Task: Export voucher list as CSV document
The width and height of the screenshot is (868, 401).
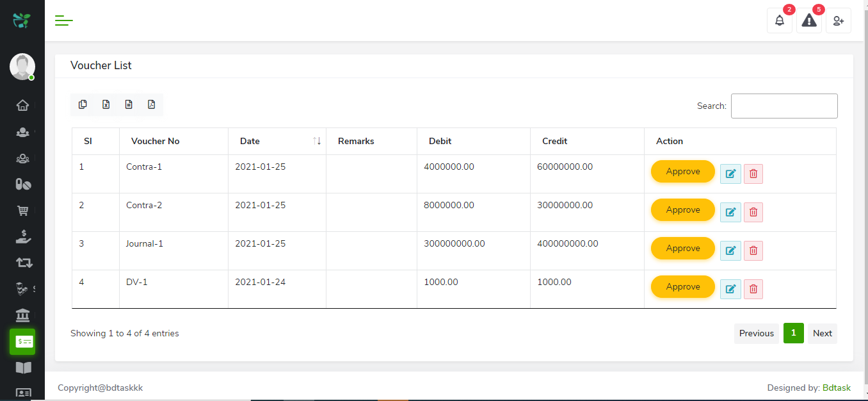Action: click(x=129, y=104)
